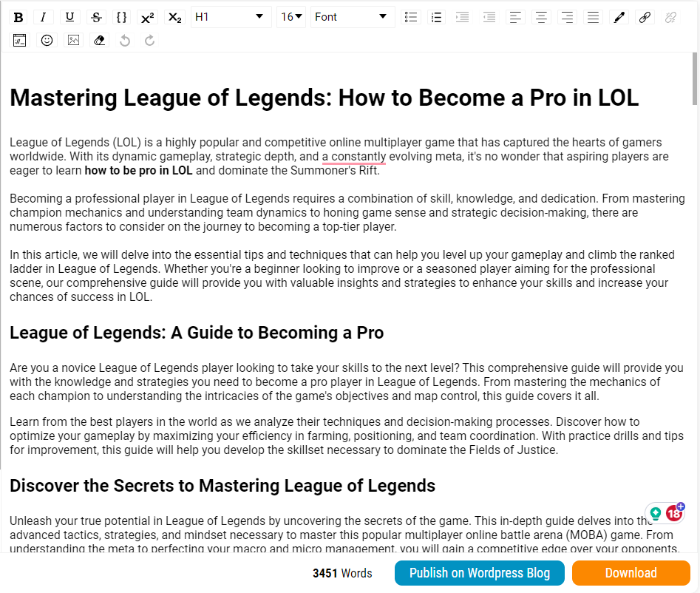
Task: Apply strikethrough to text
Action: [x=96, y=18]
